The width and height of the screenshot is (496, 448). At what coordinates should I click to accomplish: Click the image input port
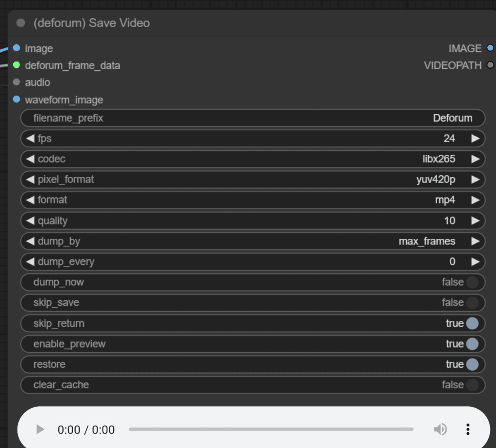(x=17, y=48)
